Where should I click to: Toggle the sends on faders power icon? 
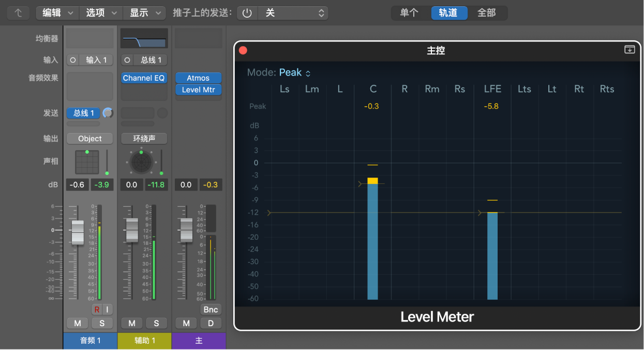(x=247, y=13)
